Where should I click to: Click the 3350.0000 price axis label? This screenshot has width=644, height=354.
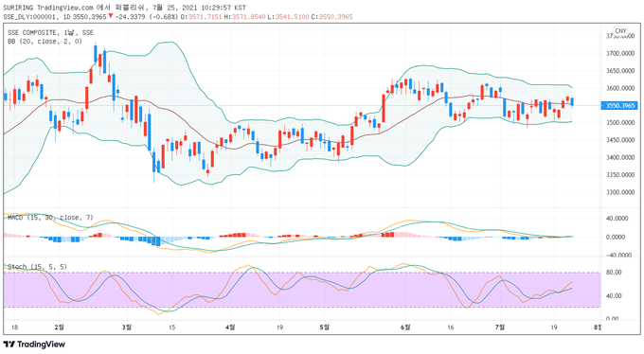(x=620, y=175)
